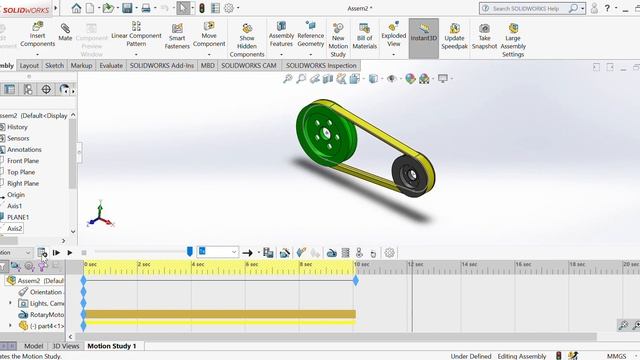
Task: Click Show Hidden Components
Action: click(247, 40)
